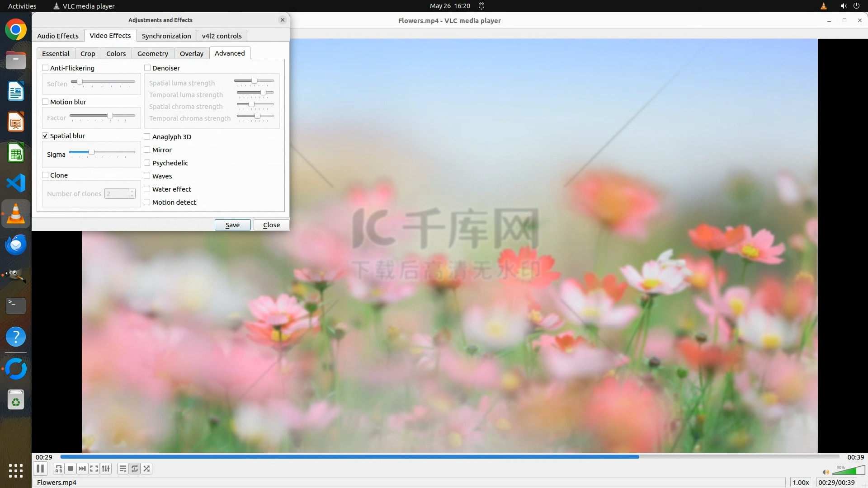The image size is (868, 488).
Task: Enable random shuffle playback
Action: pos(146,469)
